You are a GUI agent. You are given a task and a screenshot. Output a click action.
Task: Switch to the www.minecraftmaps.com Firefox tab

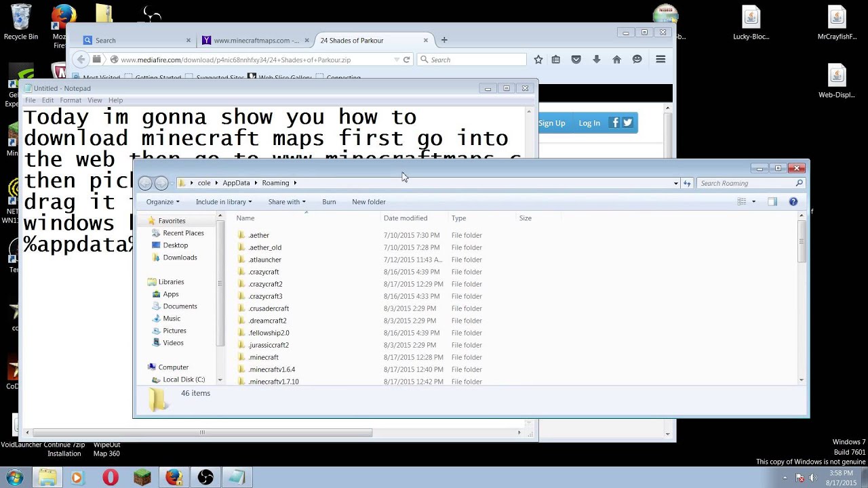pos(255,40)
